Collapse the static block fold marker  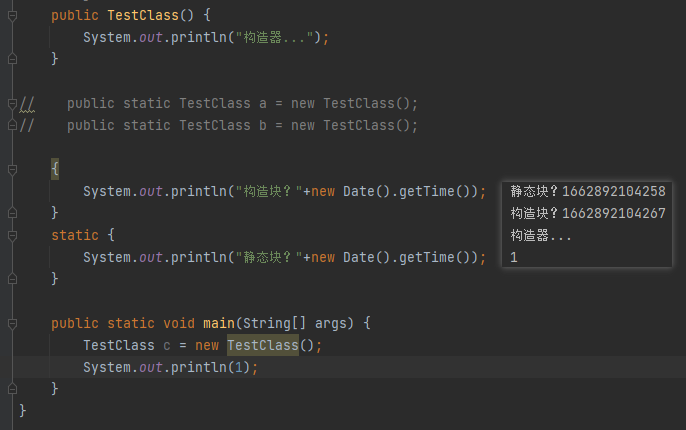click(x=12, y=235)
